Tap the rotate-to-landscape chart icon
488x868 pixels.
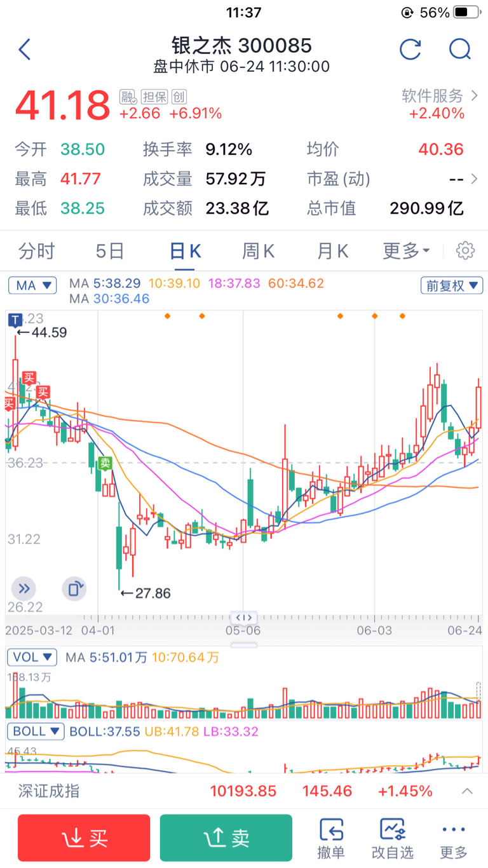coord(74,588)
